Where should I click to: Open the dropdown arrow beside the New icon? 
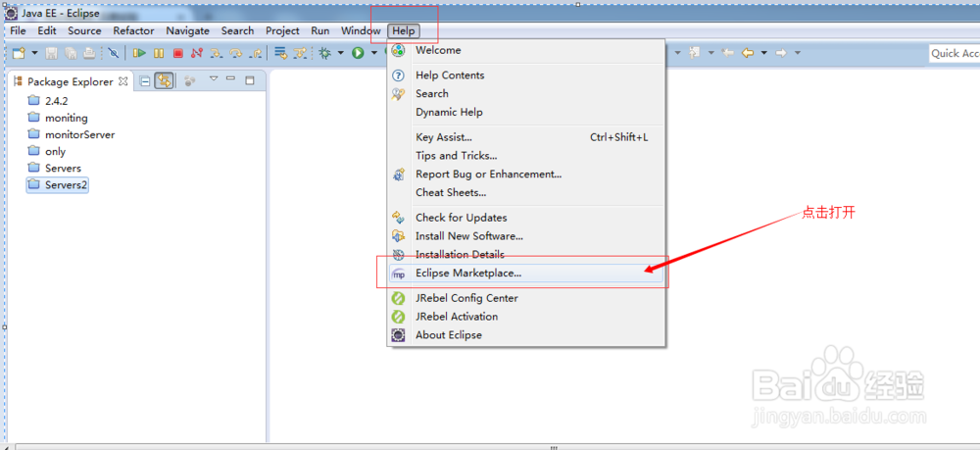(x=34, y=53)
